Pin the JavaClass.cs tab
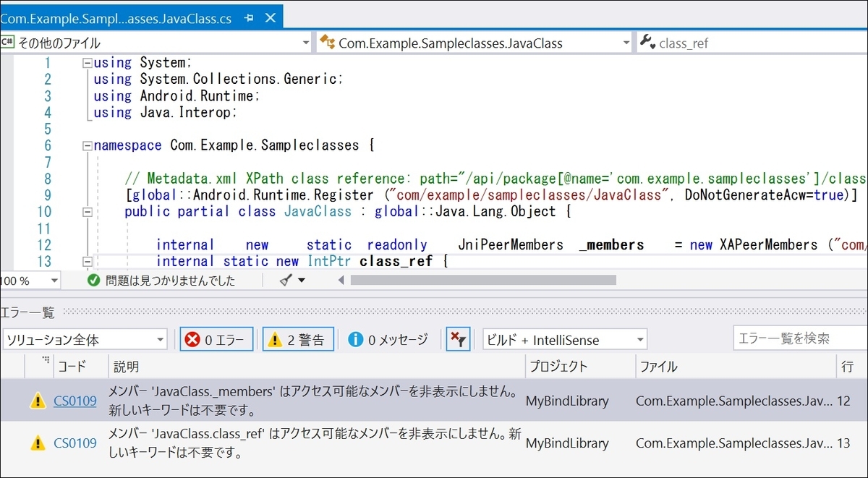Viewport: 868px width, 478px height. (x=250, y=18)
